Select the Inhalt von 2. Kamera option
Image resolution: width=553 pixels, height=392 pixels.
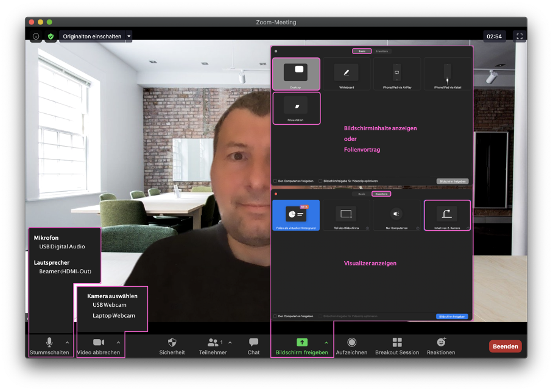point(447,215)
